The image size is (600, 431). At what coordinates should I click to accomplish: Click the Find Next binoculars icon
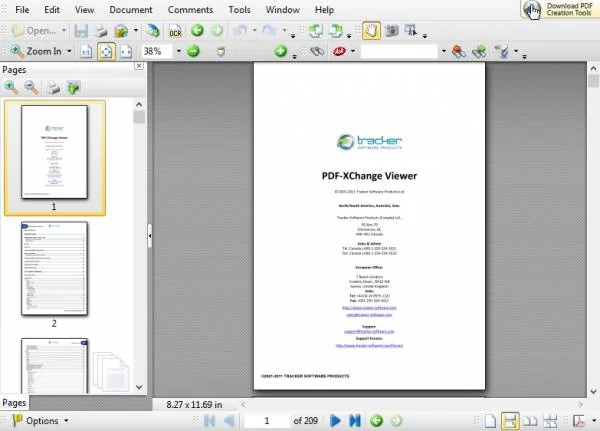tap(479, 51)
